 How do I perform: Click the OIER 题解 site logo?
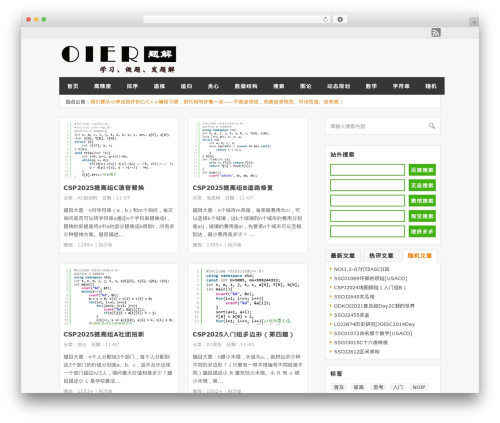coord(119,59)
